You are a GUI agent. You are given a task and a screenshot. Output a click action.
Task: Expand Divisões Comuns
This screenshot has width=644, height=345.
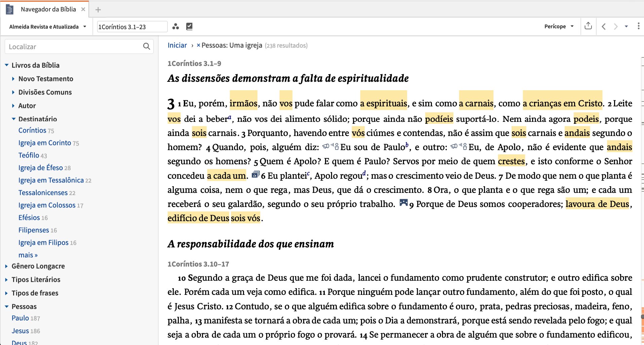click(x=13, y=92)
